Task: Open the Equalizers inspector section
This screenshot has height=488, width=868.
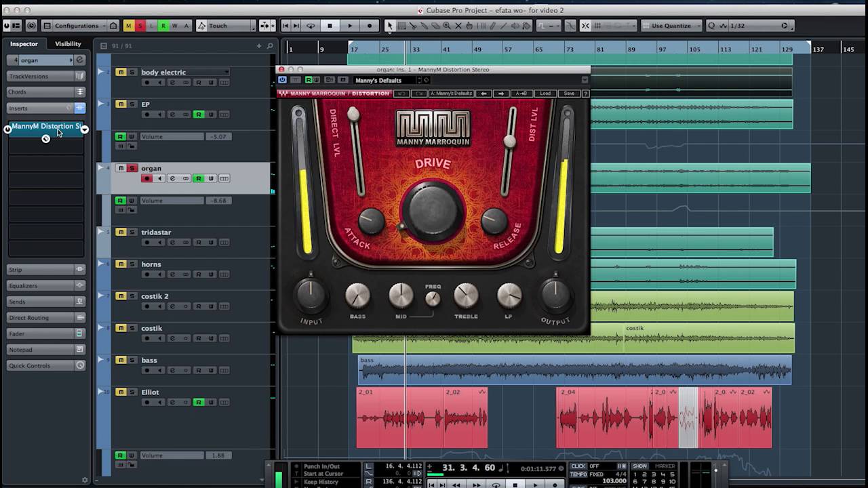Action: (45, 285)
